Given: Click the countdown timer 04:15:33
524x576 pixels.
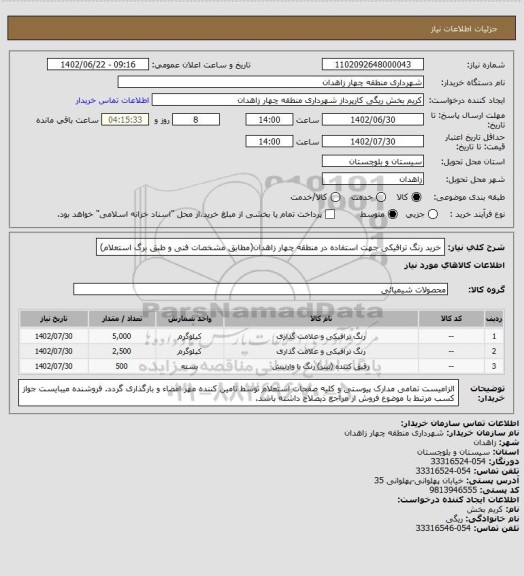Looking at the screenshot, I should [125, 120].
